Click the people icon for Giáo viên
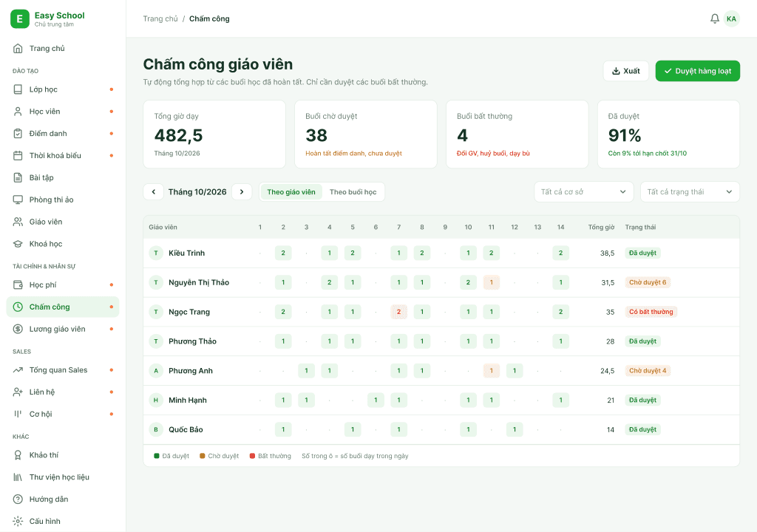 pyautogui.click(x=18, y=222)
